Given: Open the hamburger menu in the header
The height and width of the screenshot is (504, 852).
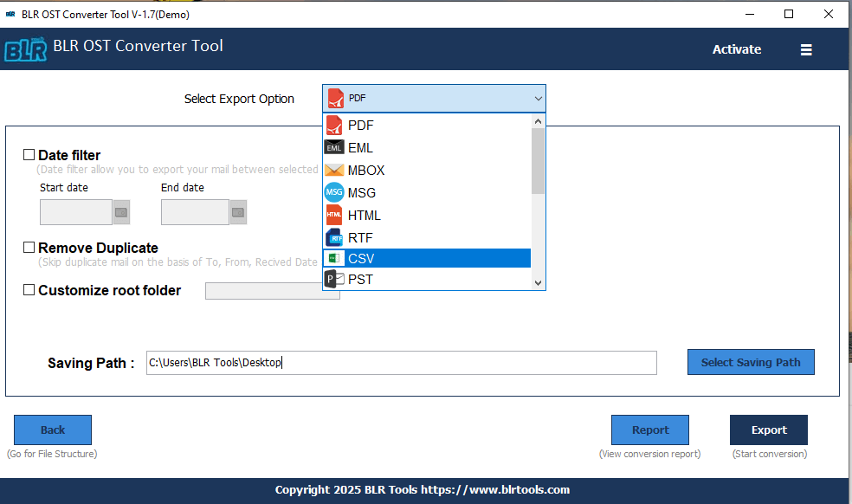Looking at the screenshot, I should click(806, 49).
